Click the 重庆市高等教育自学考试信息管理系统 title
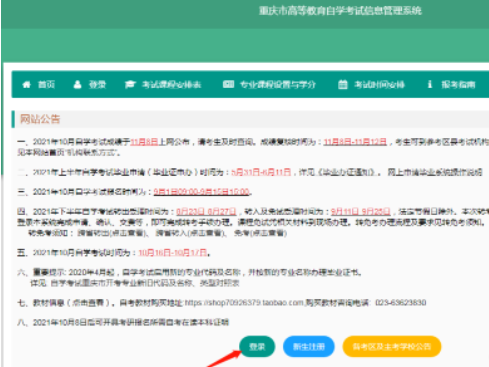Viewport: 489px width, 367px height. [340, 11]
